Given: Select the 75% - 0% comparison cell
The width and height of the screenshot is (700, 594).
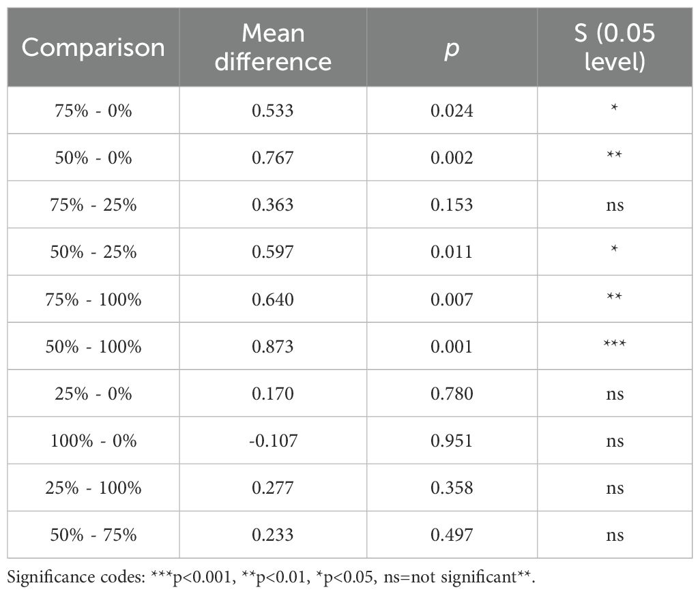Looking at the screenshot, I should point(93,110).
